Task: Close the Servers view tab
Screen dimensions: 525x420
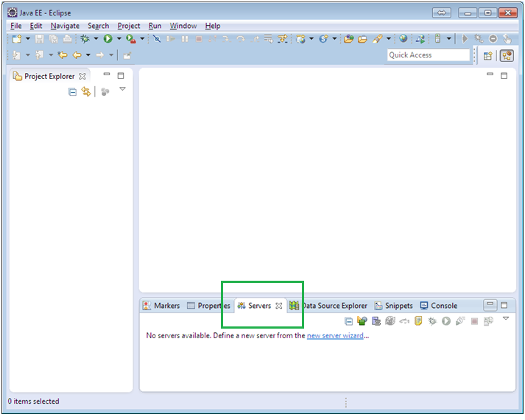Action: click(x=279, y=306)
